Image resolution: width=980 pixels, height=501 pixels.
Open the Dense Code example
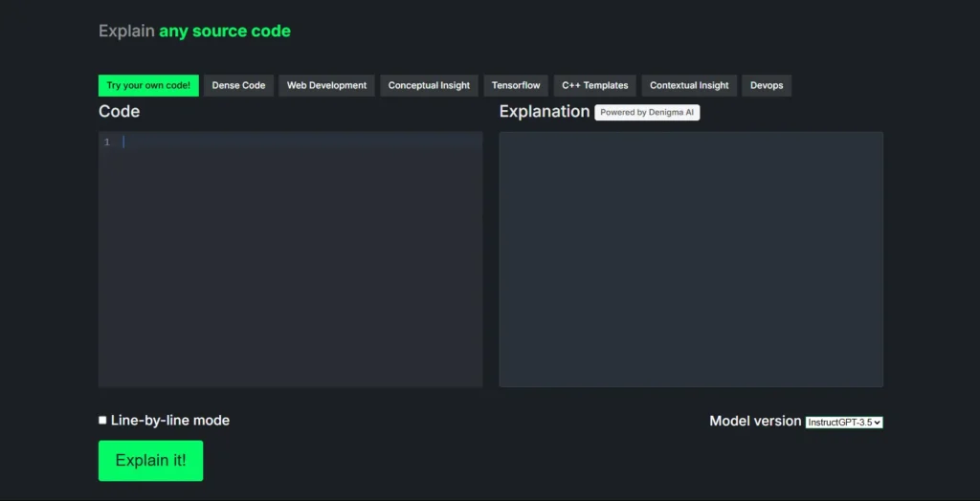coord(238,86)
